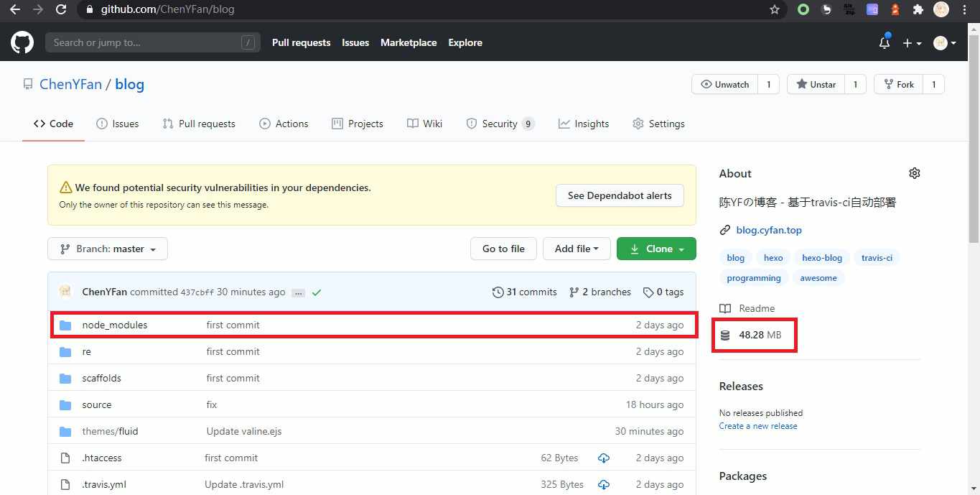Open Marketplace in the header
The height and width of the screenshot is (495, 980).
[x=409, y=42]
